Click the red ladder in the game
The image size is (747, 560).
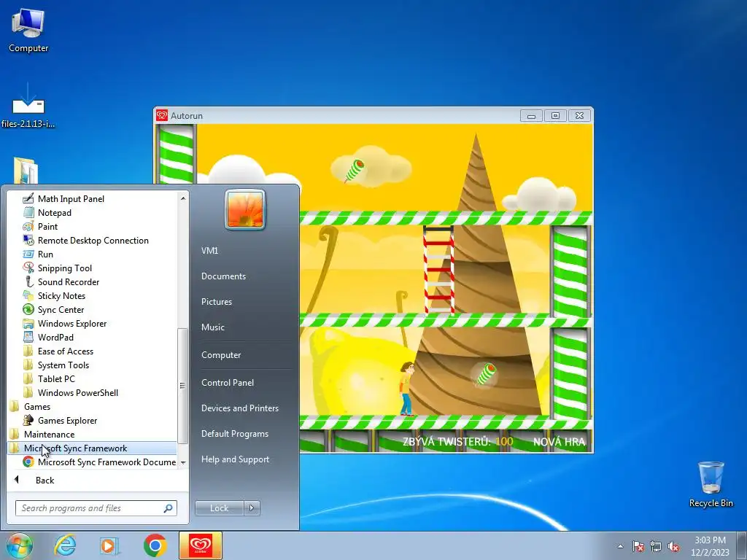438,270
